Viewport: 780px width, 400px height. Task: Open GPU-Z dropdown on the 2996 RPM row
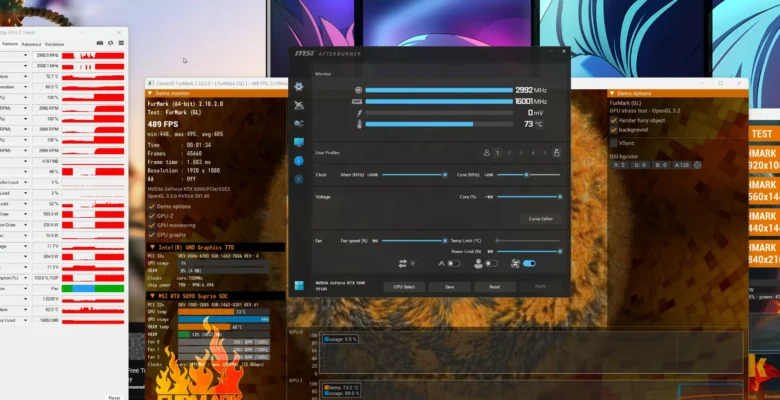click(x=25, y=108)
